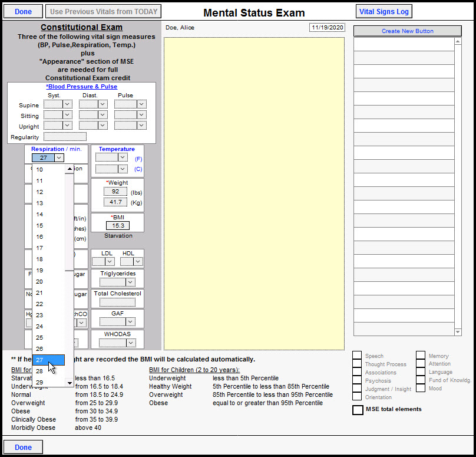Click the Vital Signs Log button
This screenshot has height=457, width=476.
tap(384, 12)
